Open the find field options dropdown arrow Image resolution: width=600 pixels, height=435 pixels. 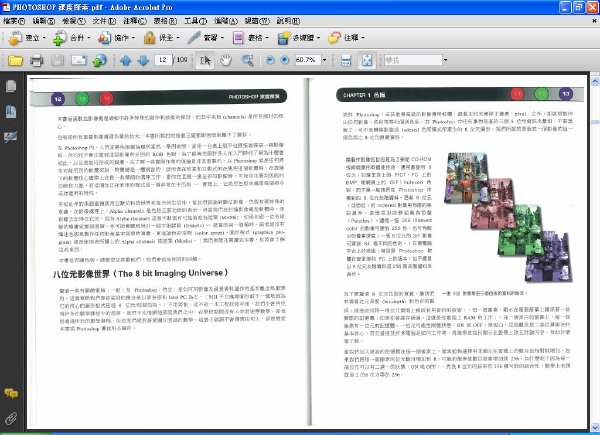[445, 60]
